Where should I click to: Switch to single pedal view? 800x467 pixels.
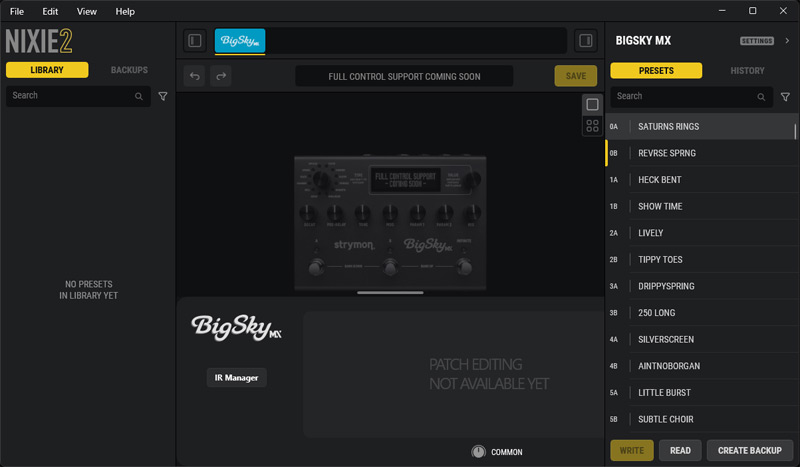(592, 105)
